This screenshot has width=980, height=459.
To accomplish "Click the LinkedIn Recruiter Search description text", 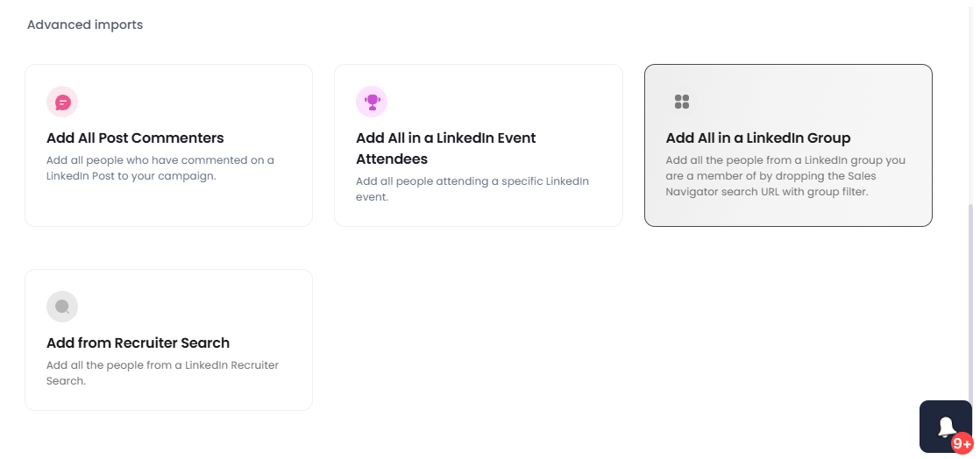I will click(x=162, y=373).
